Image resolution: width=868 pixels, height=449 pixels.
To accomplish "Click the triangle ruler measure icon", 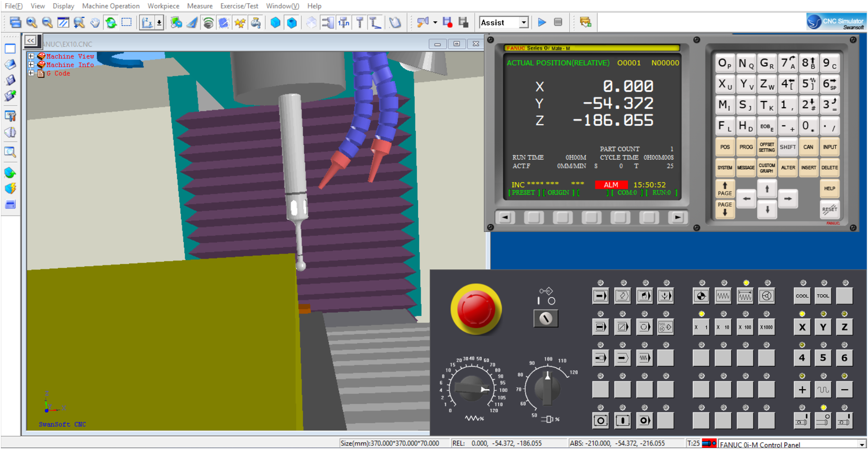I will tap(192, 22).
